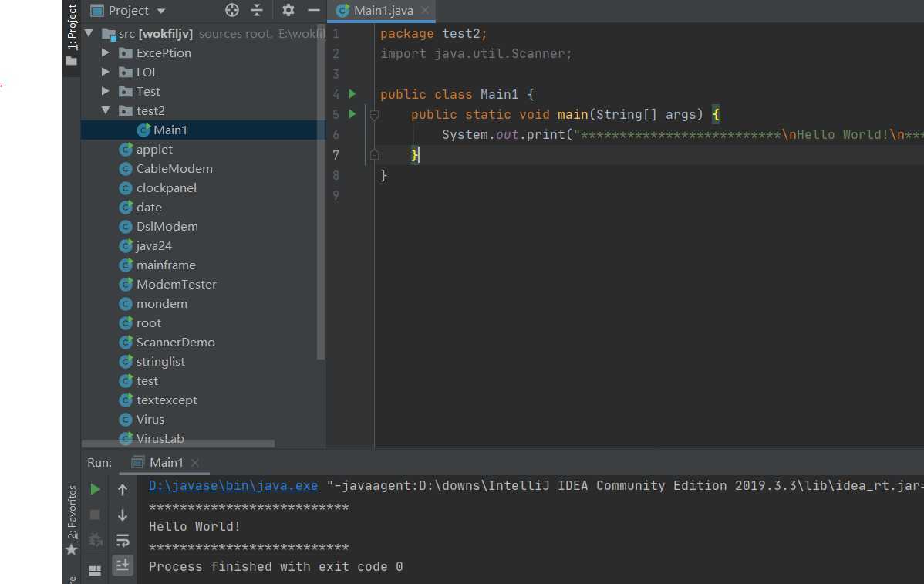Open Project panel settings gear

288,10
